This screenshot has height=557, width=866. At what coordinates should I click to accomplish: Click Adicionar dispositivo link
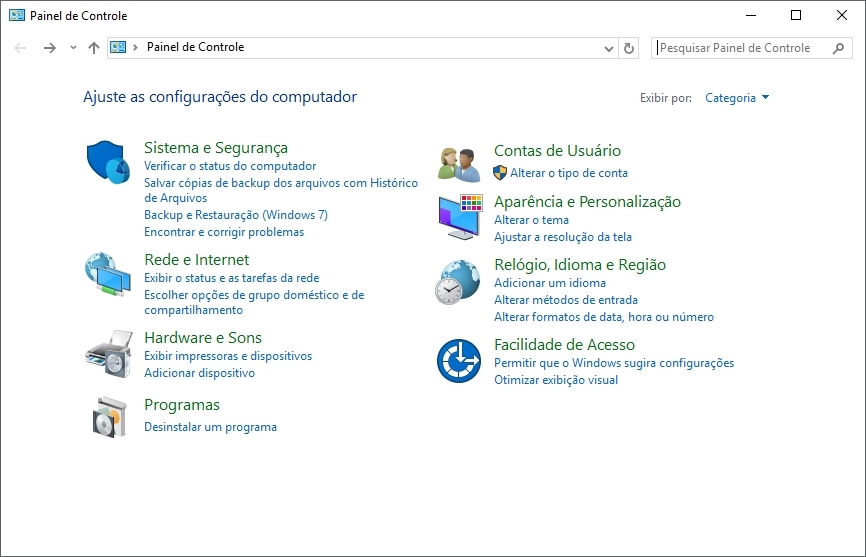(199, 373)
